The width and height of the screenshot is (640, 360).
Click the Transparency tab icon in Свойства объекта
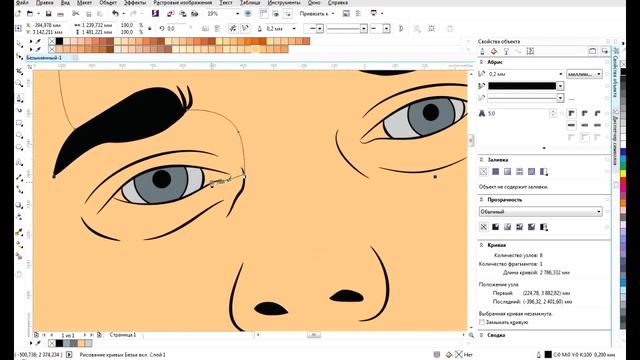pos(506,51)
